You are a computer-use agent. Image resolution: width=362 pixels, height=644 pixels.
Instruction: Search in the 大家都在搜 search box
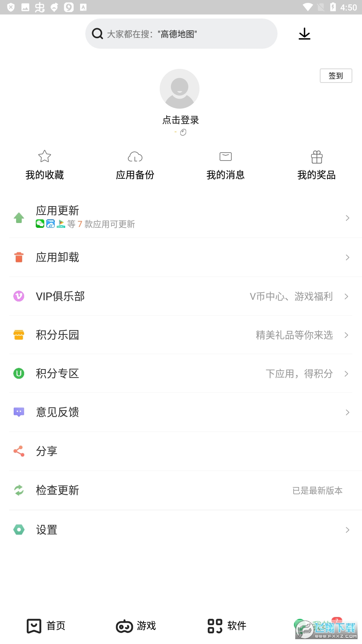(181, 34)
